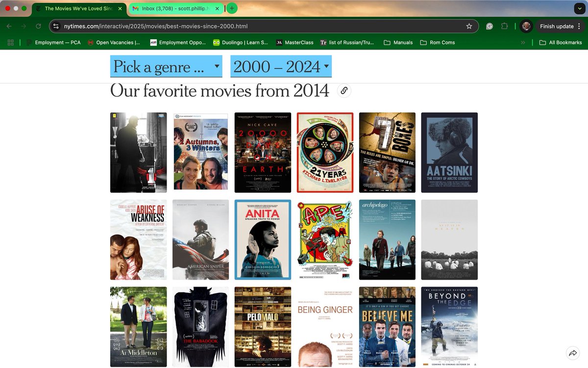Click the browser forward arrow
This screenshot has height=368, width=588.
pos(24,26)
